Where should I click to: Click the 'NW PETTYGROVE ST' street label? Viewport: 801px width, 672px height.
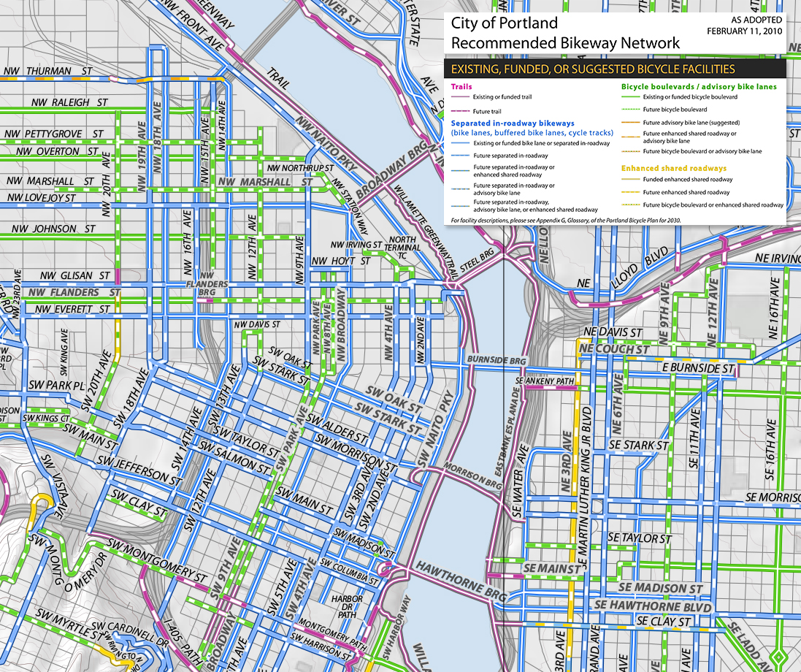point(53,134)
